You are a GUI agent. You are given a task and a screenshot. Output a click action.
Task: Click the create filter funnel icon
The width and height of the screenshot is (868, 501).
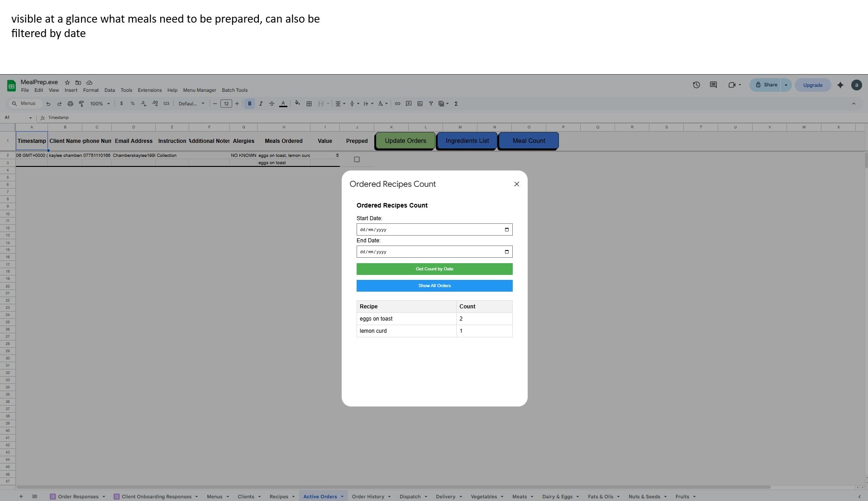click(431, 104)
